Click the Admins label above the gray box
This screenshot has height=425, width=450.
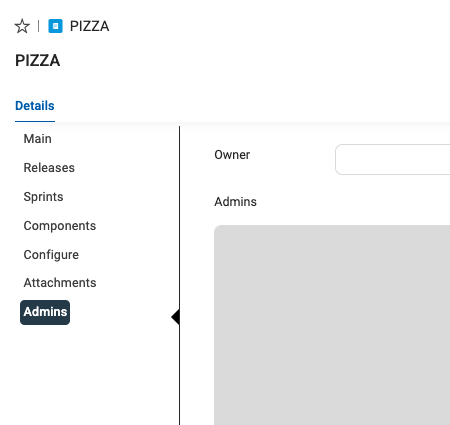click(x=235, y=202)
